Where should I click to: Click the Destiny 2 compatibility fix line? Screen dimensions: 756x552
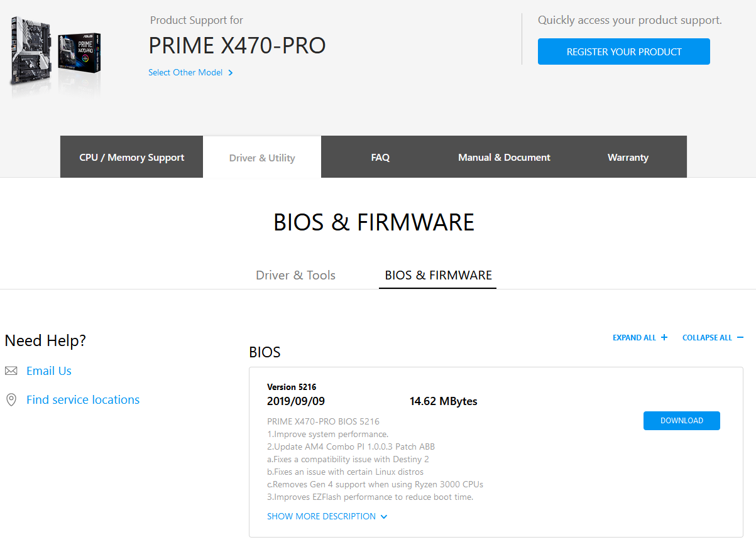tap(348, 459)
